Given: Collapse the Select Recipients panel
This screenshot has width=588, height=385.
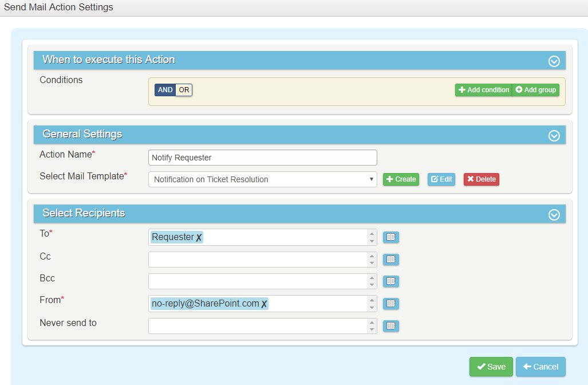Looking at the screenshot, I should (554, 215).
